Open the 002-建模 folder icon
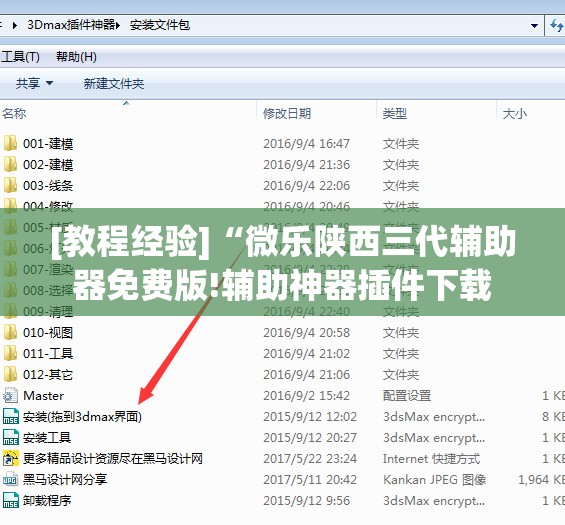Screen dimensions: 565x525 [x=10, y=164]
